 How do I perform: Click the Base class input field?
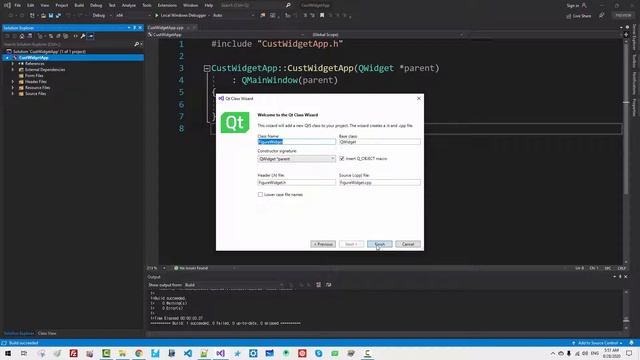pos(380,142)
